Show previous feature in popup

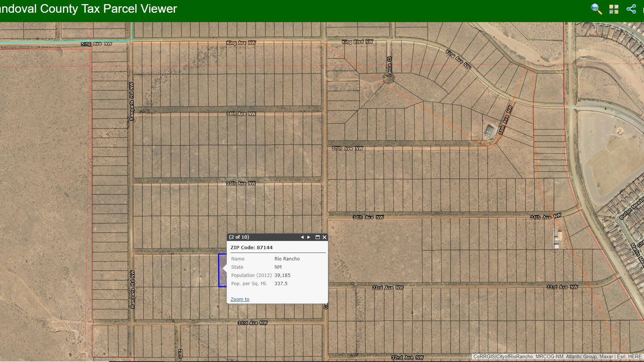[x=302, y=237]
